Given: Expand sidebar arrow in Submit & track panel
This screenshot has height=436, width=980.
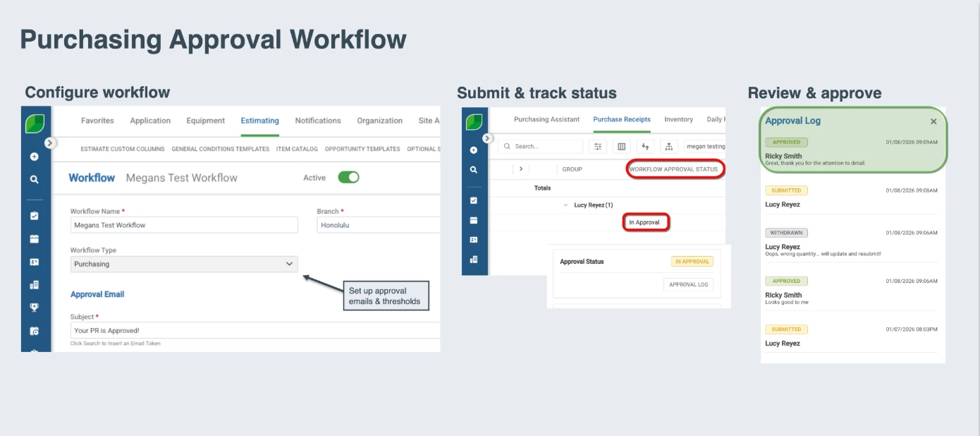Looking at the screenshot, I should pos(487,139).
